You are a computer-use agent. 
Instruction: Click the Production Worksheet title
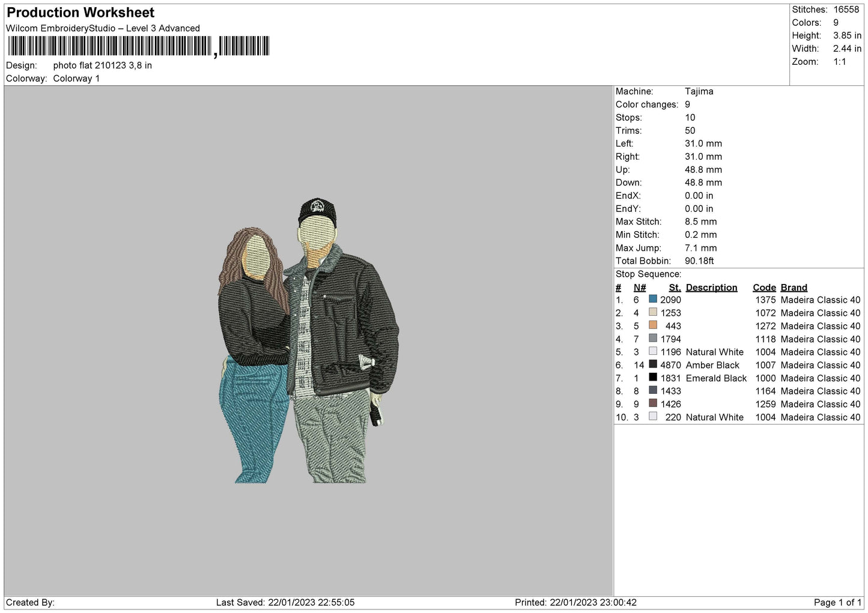tap(80, 13)
